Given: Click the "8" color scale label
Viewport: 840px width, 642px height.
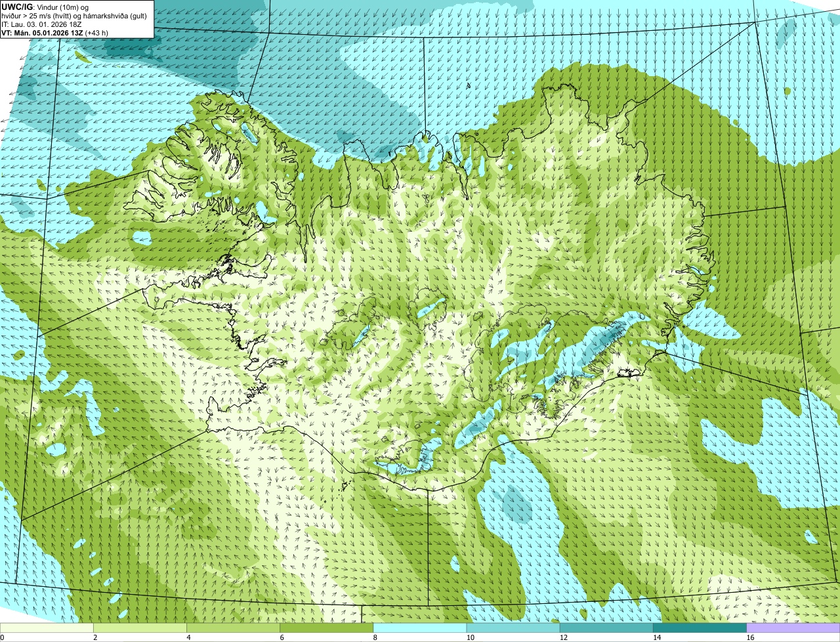Looking at the screenshot, I should click(x=375, y=637).
